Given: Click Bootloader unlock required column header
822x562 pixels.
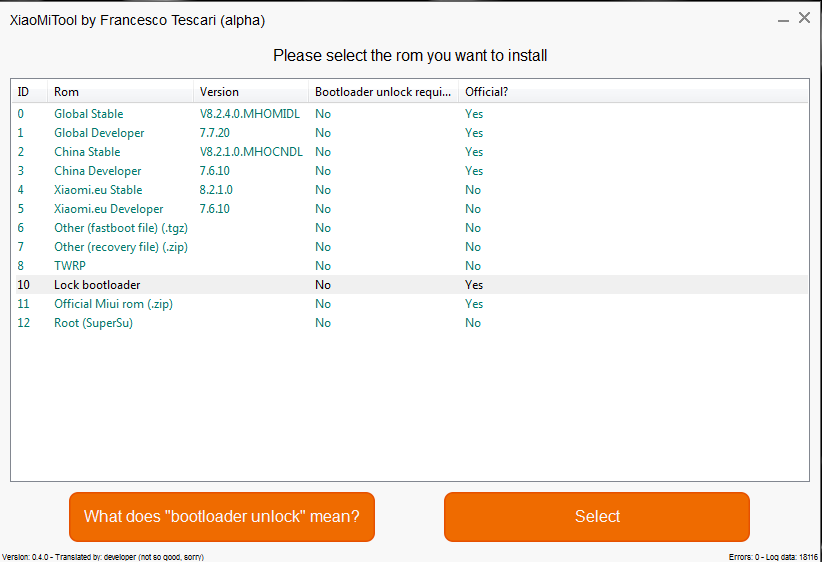Looking at the screenshot, I should 382,92.
